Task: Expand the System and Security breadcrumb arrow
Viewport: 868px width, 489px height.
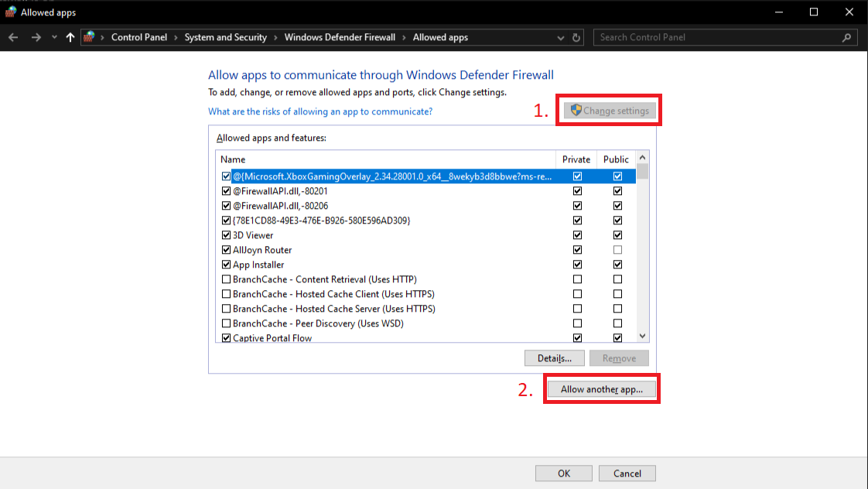Action: pyautogui.click(x=274, y=37)
